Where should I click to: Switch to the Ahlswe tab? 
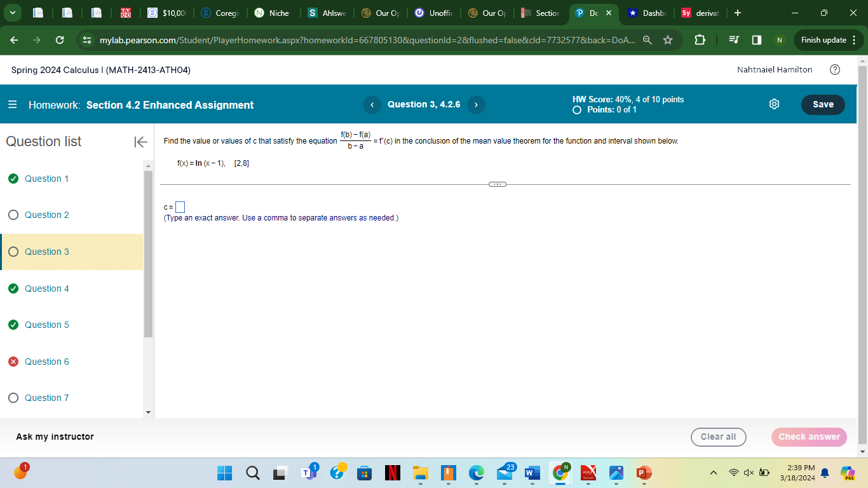(x=327, y=13)
